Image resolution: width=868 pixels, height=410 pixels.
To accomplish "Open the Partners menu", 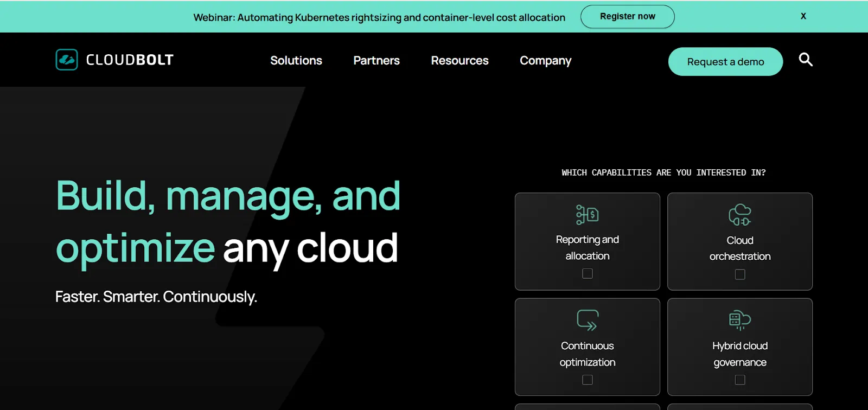I will point(376,61).
